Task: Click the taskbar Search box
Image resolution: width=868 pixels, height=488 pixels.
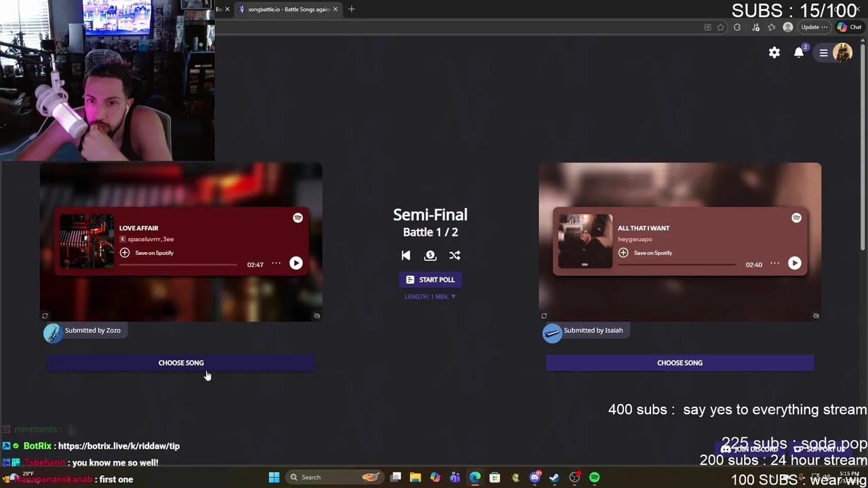Action: tap(334, 477)
